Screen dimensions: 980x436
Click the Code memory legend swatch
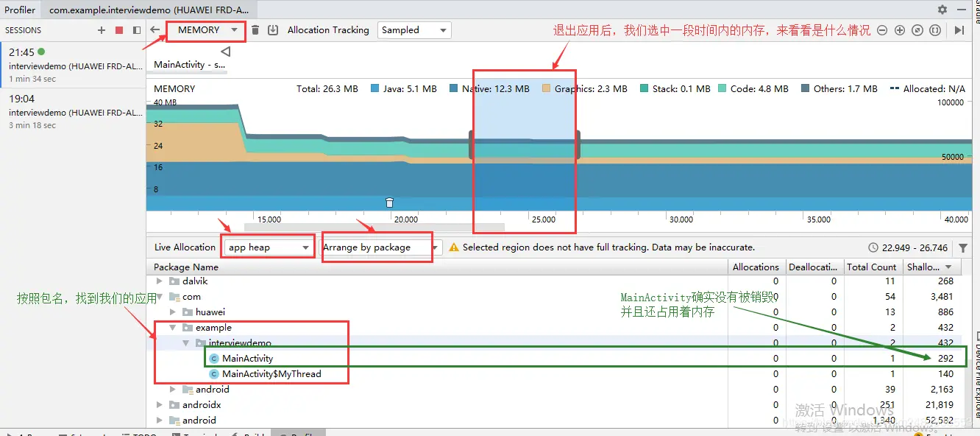(722, 89)
